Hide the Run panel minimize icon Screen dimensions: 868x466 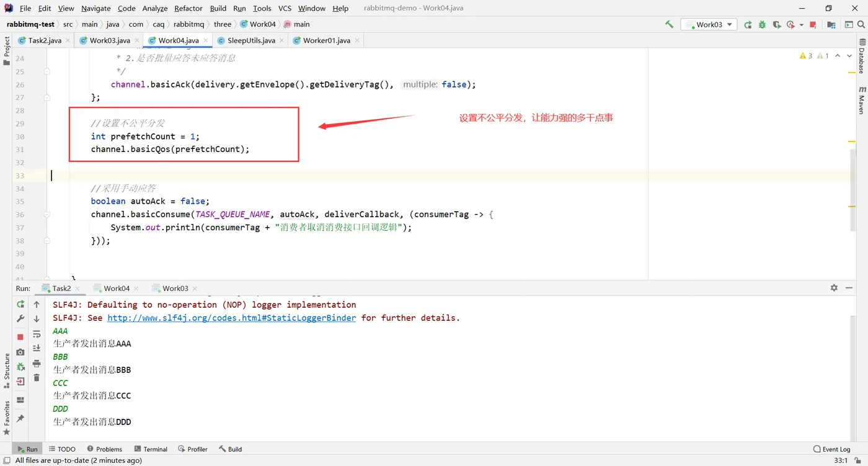[x=849, y=288]
